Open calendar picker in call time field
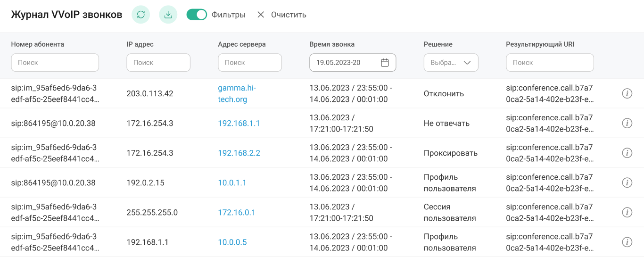Image resolution: width=644 pixels, height=257 pixels. tap(385, 63)
